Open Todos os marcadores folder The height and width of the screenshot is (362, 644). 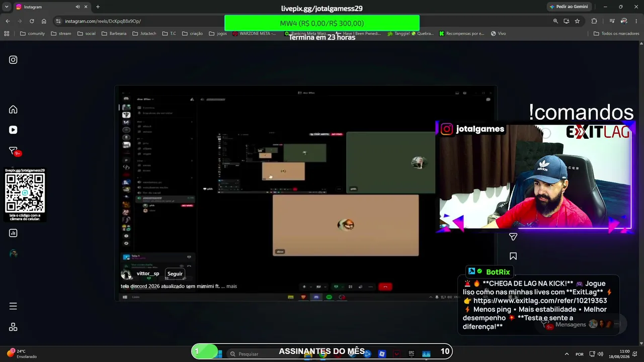click(616, 34)
